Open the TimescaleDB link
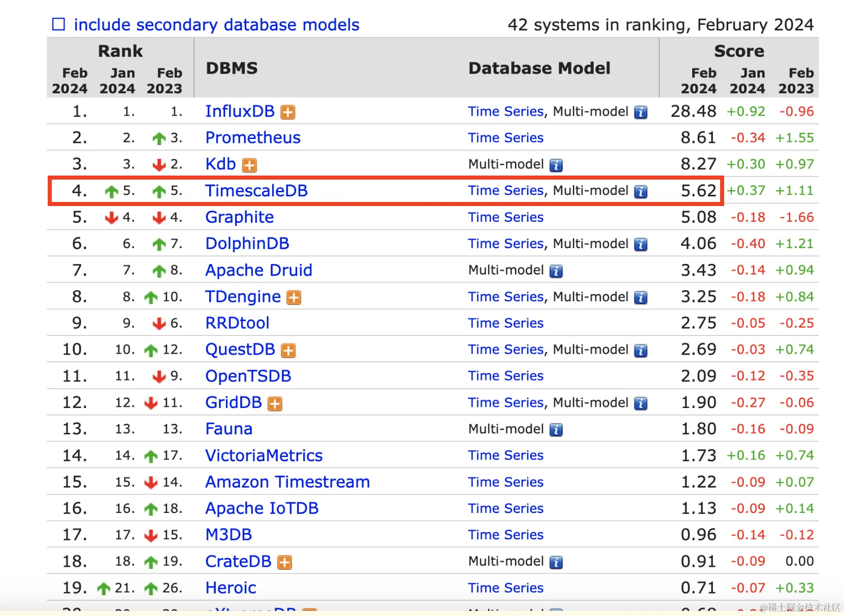The height and width of the screenshot is (616, 844). point(256,190)
